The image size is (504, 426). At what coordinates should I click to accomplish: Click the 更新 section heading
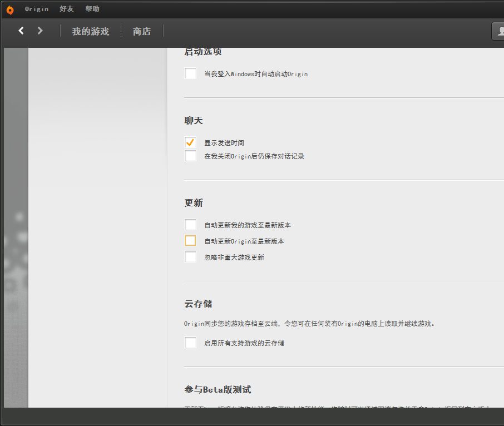194,203
